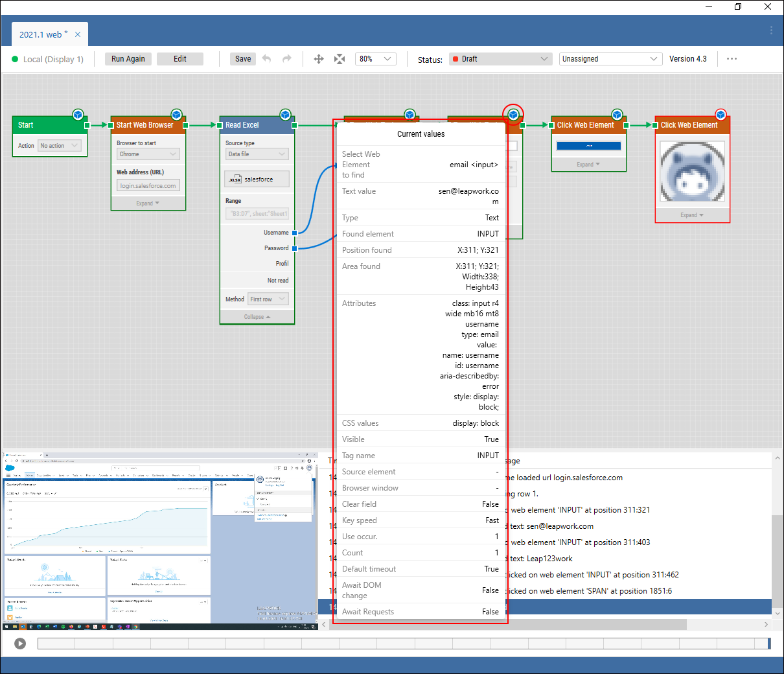Click the Save button

click(243, 59)
